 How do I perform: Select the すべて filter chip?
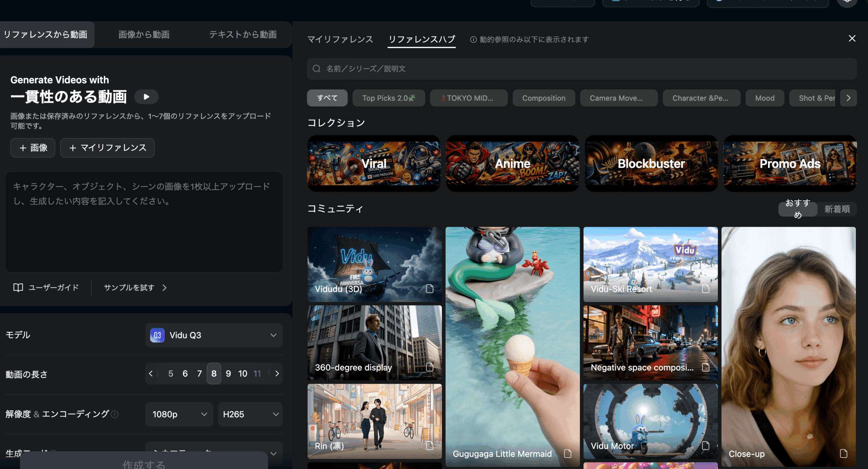click(x=327, y=98)
